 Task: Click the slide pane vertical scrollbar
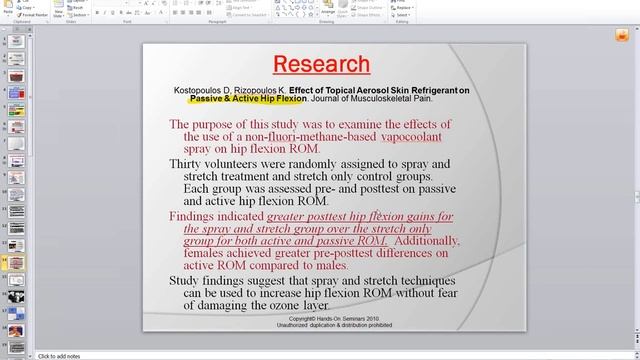click(x=637, y=180)
